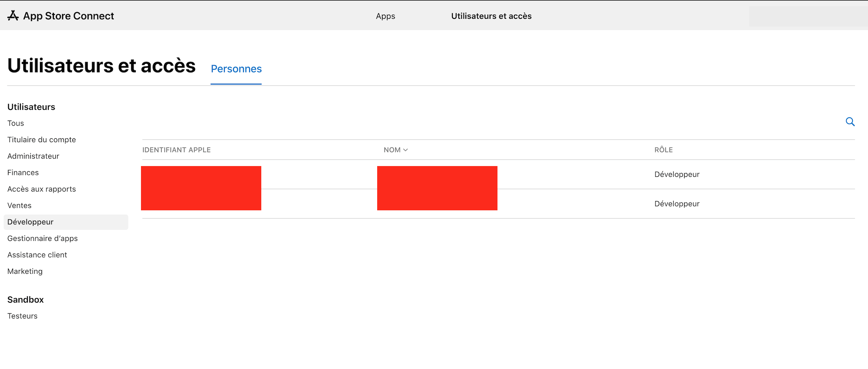Select Assistance client in the sidebar
868x369 pixels.
click(37, 255)
